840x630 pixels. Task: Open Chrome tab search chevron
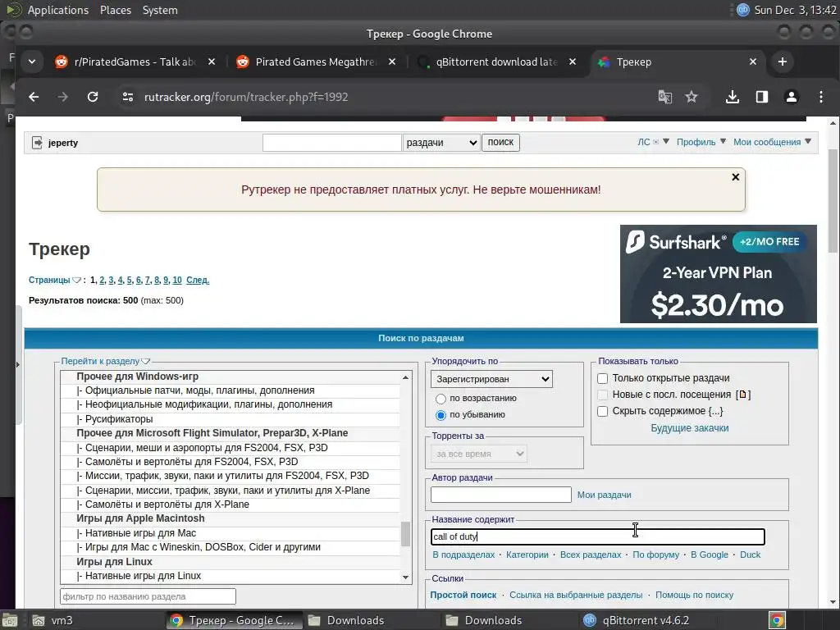click(32, 62)
